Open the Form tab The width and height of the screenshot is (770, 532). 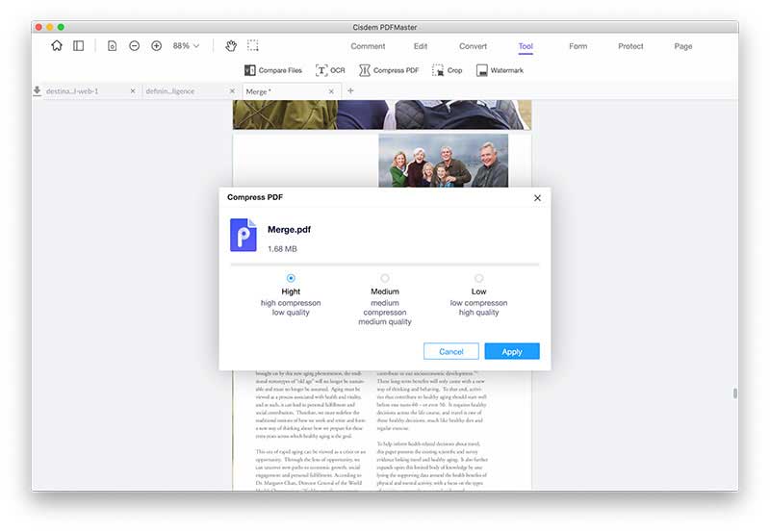point(578,46)
